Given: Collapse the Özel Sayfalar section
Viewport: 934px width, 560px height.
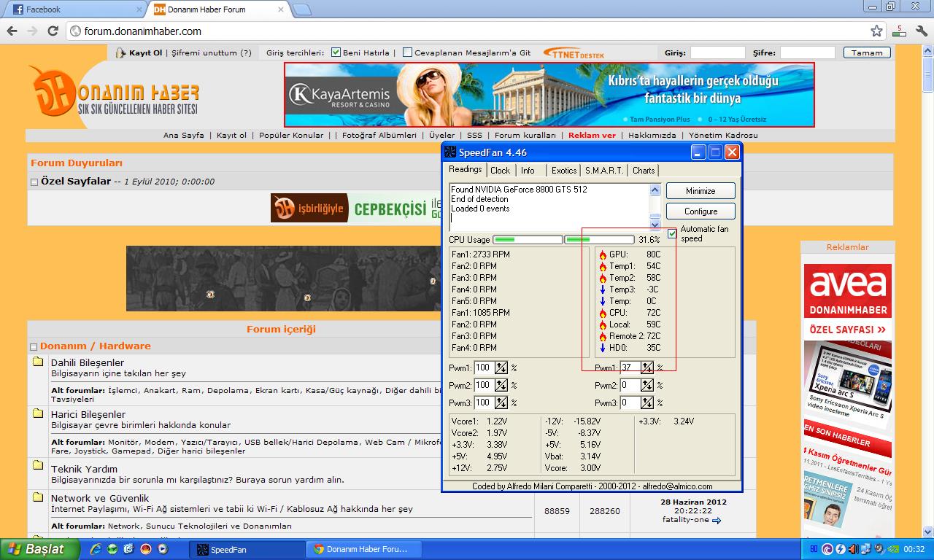Looking at the screenshot, I should pyautogui.click(x=34, y=182).
